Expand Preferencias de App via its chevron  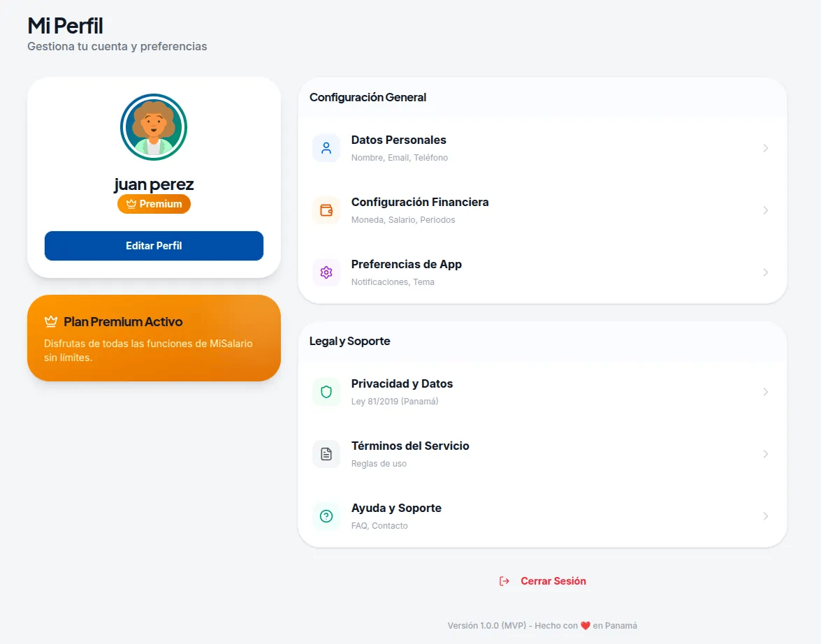tap(766, 272)
